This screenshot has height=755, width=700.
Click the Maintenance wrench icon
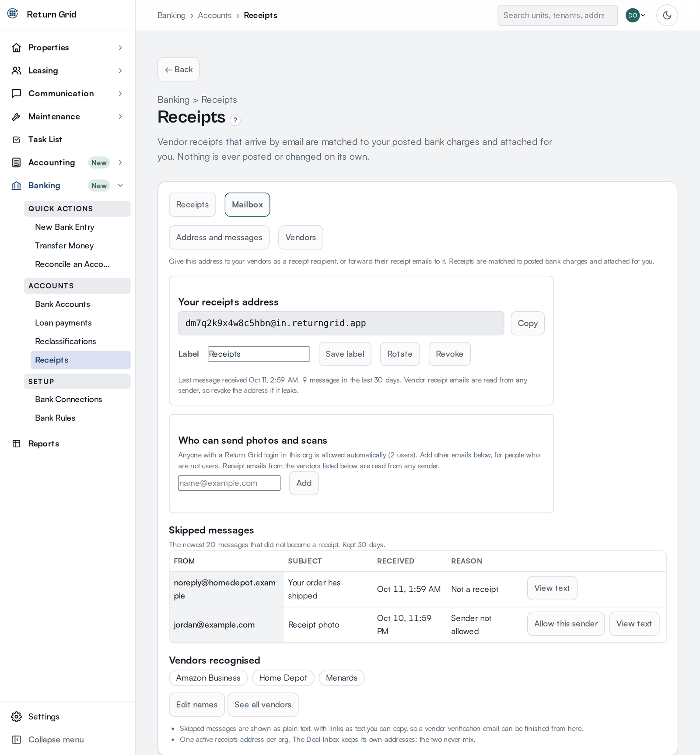(17, 116)
